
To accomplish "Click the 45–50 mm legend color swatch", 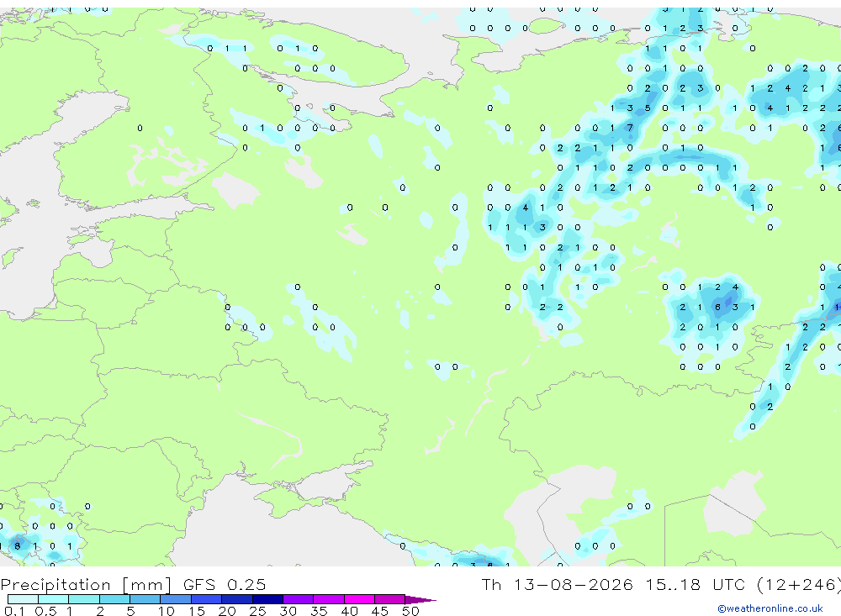I will [x=389, y=599].
